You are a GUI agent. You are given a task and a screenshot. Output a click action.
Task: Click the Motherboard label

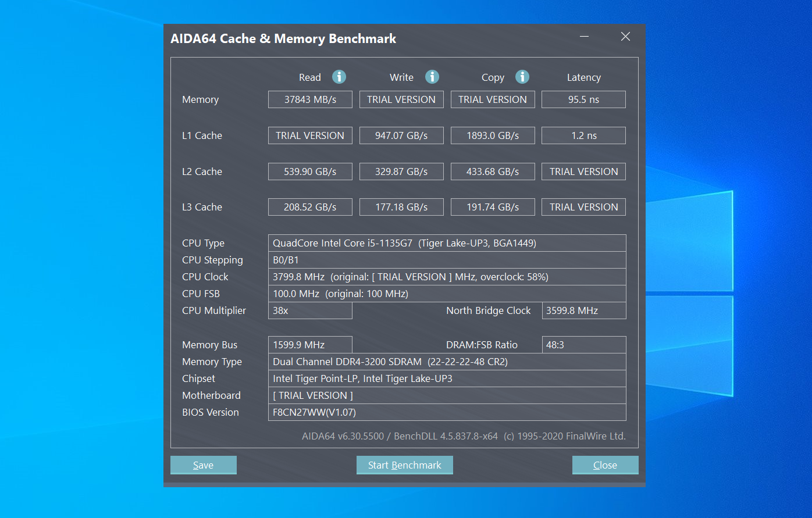click(x=211, y=395)
